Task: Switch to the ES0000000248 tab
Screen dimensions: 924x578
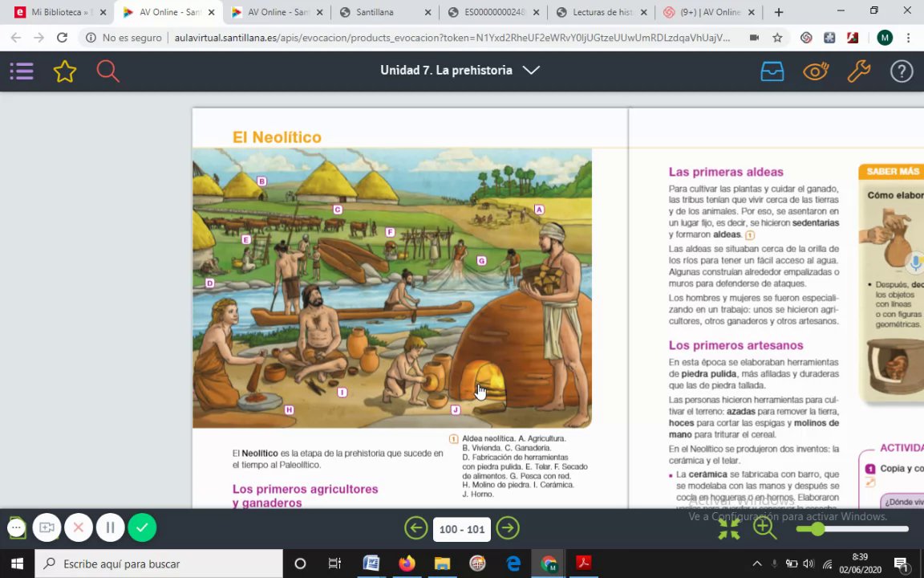Action: coord(494,12)
